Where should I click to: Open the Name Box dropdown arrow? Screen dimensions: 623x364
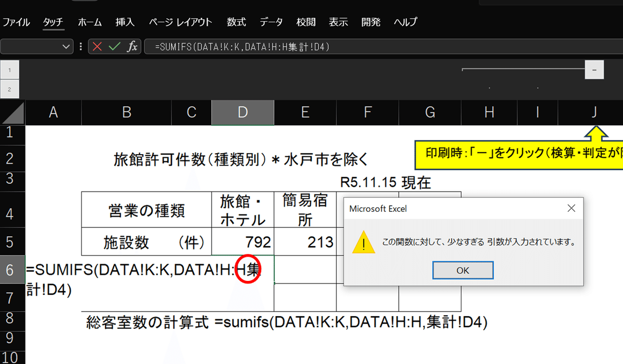pyautogui.click(x=67, y=47)
